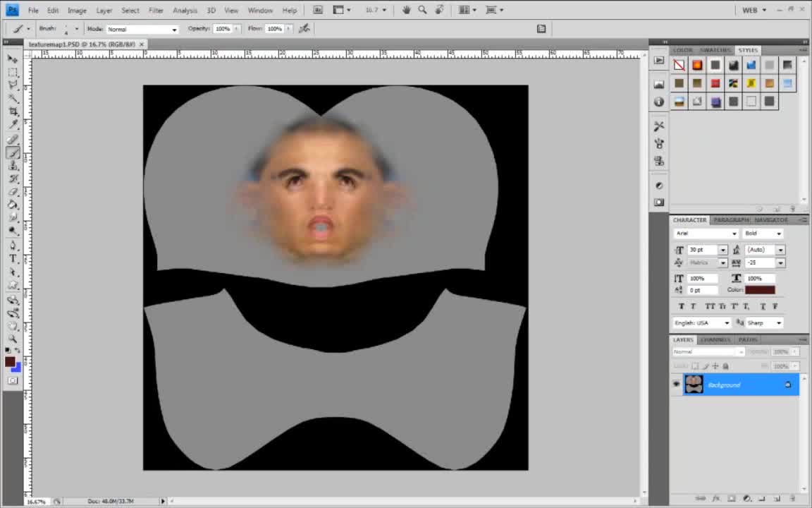The width and height of the screenshot is (812, 508).
Task: Switch to the Navigator tab
Action: 770,220
